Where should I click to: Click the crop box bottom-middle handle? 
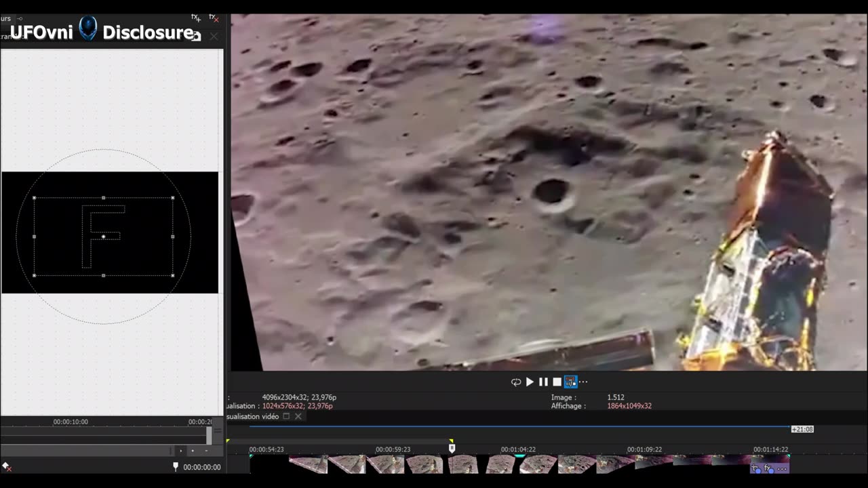[103, 275]
